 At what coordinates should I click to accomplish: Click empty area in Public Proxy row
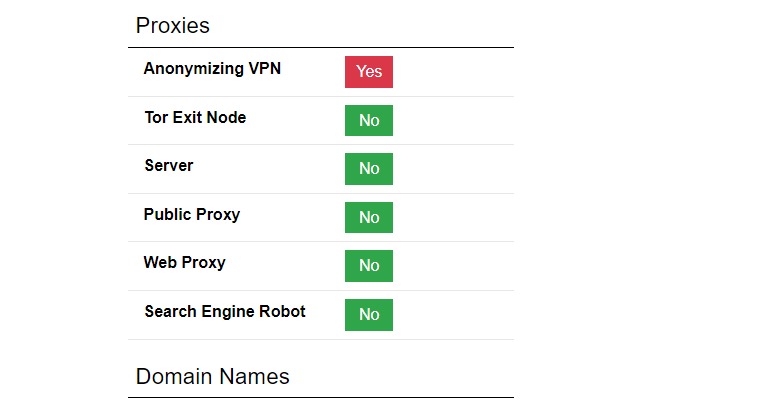(453, 217)
